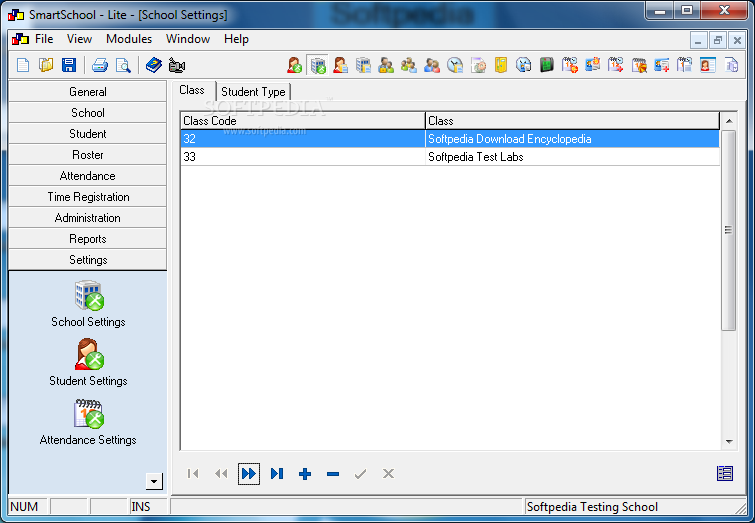
Task: Save with the blue floppy disk icon
Action: [x=69, y=65]
